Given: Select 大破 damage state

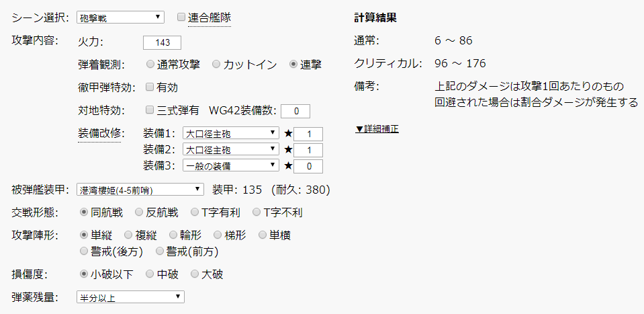Looking at the screenshot, I should click(x=195, y=274).
